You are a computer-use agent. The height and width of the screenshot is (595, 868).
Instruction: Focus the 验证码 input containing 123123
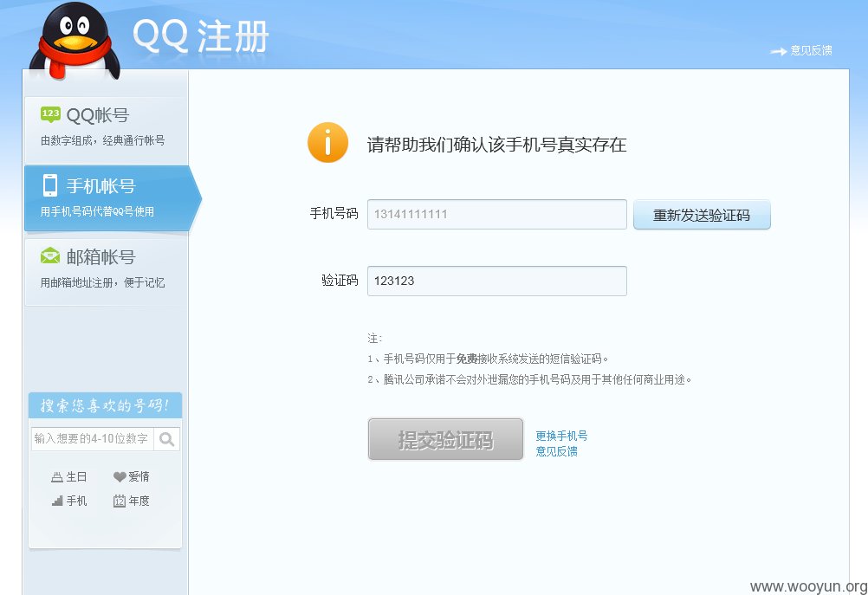pos(497,281)
